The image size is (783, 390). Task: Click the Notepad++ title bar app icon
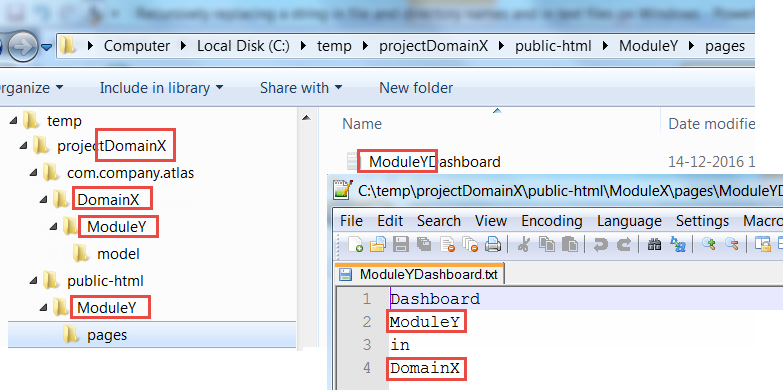(x=343, y=191)
